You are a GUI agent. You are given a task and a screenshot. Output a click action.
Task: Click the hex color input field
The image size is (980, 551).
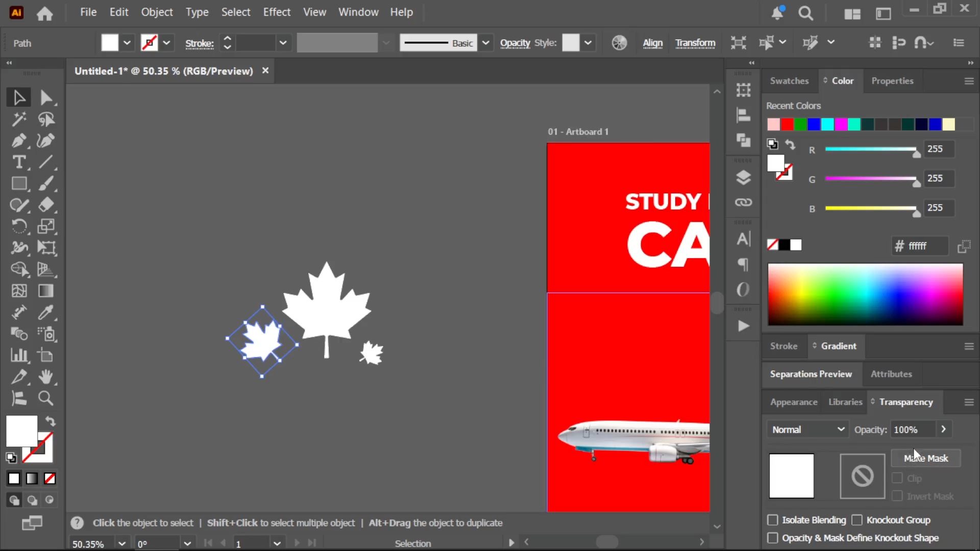[926, 246]
